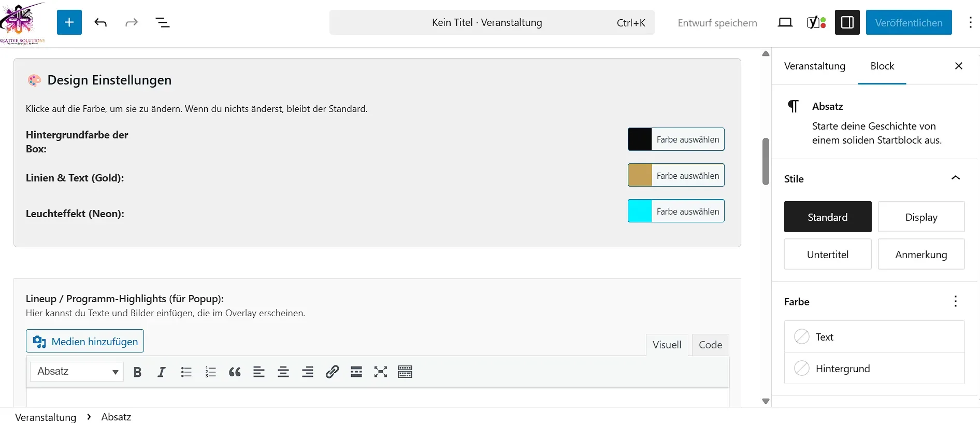Open the document overview list view
The height and width of the screenshot is (423, 980).
click(x=162, y=22)
